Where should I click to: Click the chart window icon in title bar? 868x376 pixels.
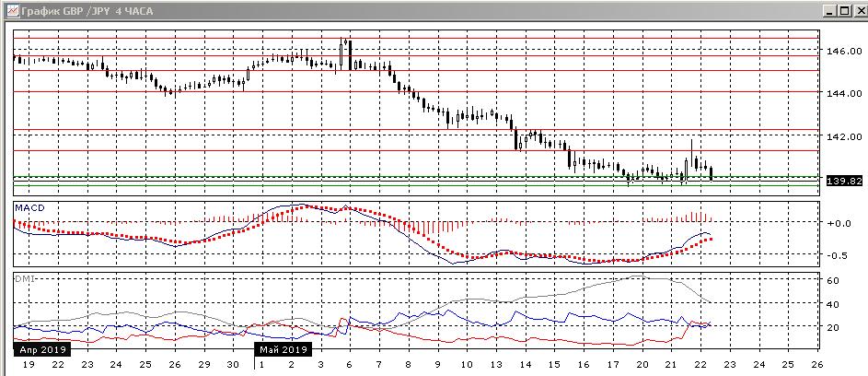tap(10, 10)
